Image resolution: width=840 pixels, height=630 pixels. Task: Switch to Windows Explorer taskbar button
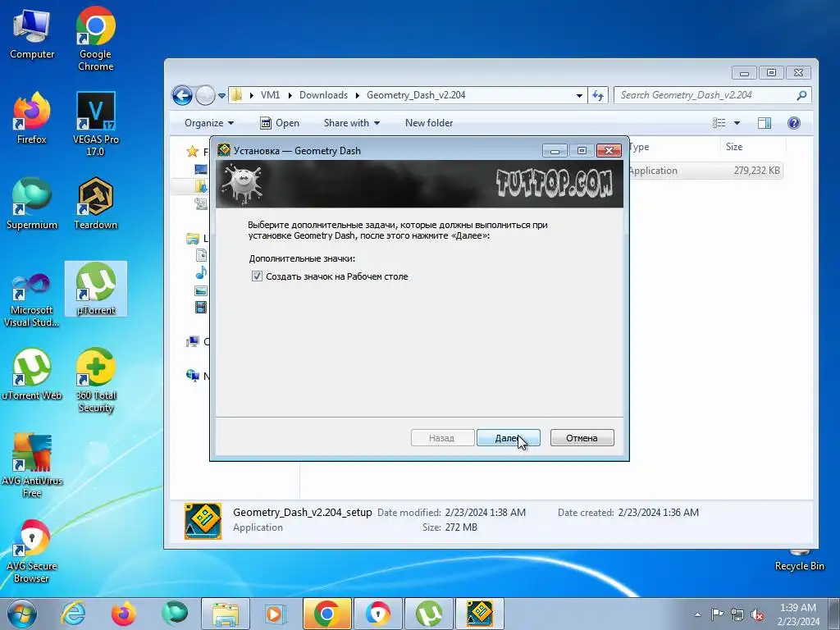tap(226, 614)
